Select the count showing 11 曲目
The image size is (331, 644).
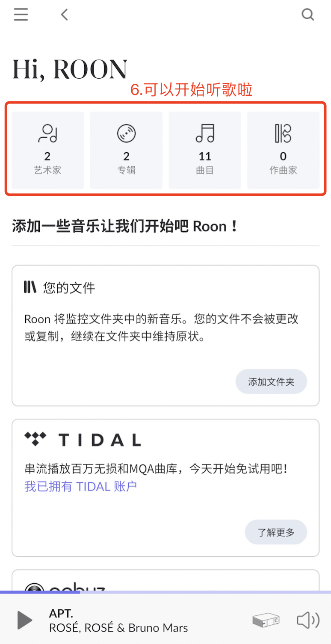204,156
